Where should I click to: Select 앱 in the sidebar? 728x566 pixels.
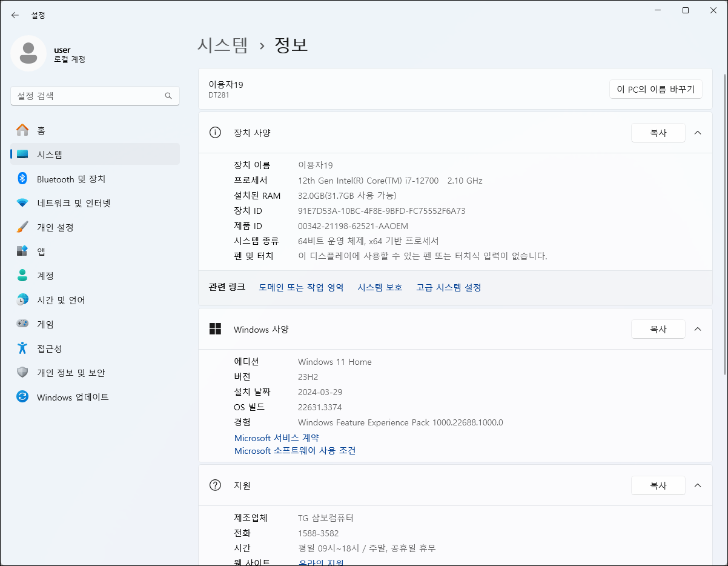tap(95, 251)
